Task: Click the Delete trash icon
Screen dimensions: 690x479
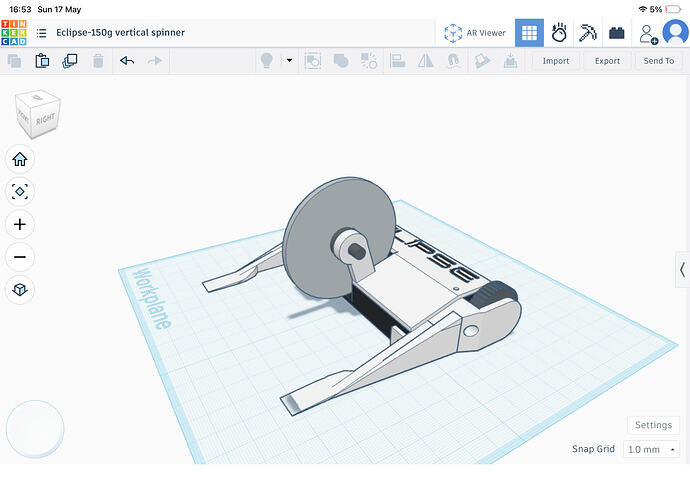Action: tap(98, 61)
